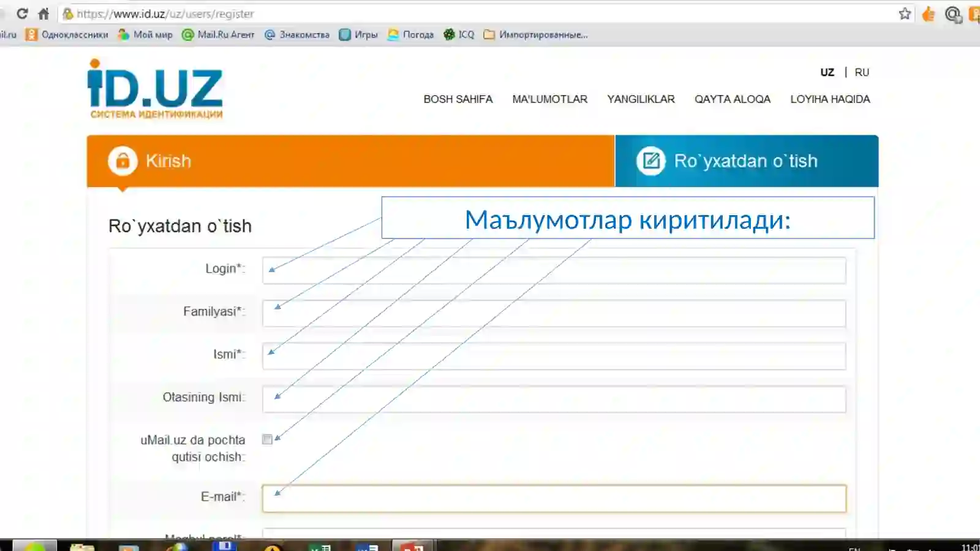Image resolution: width=980 pixels, height=551 pixels.
Task: Open the Импортированные bookmarks folder
Action: pyautogui.click(x=535, y=35)
